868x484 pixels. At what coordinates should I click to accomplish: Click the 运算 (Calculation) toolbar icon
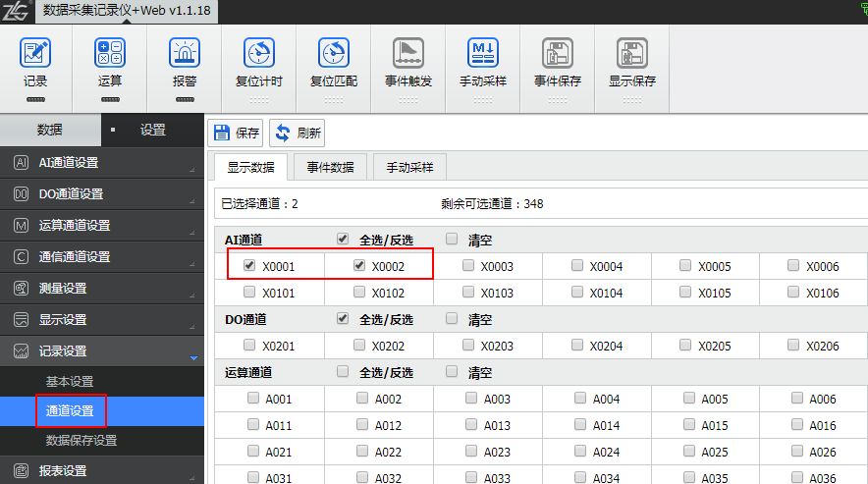(110, 54)
